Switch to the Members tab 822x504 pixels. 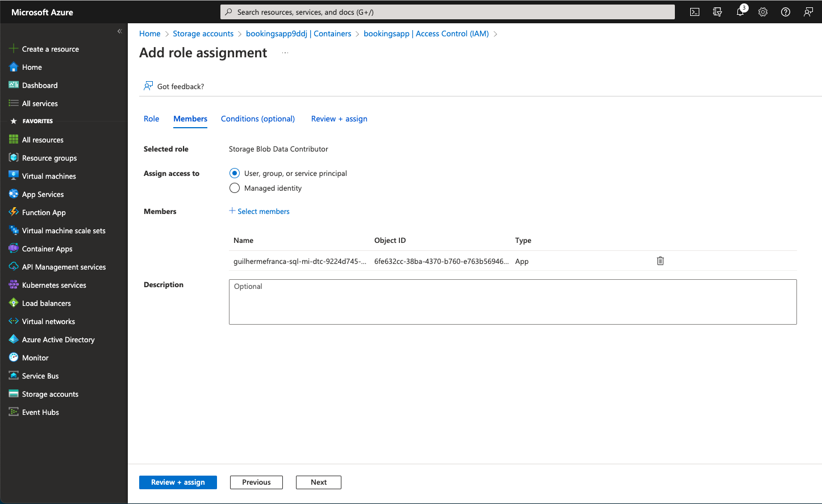pyautogui.click(x=190, y=119)
